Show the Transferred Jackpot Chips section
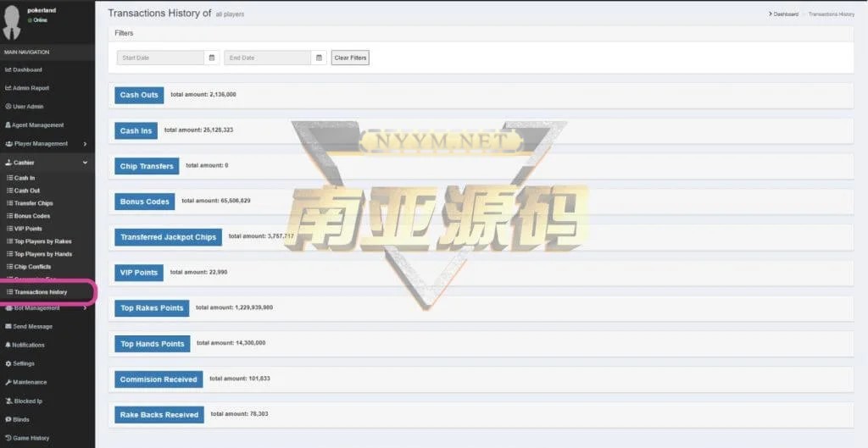The width and height of the screenshot is (868, 448). (x=168, y=237)
